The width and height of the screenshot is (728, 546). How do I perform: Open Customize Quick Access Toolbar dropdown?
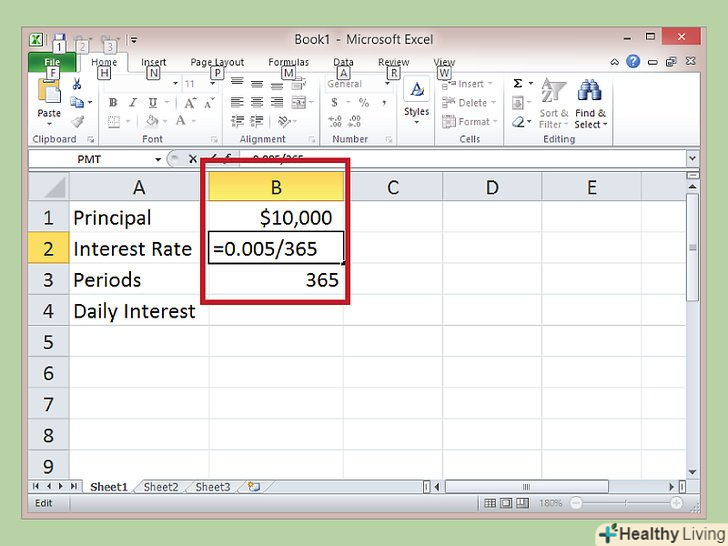134,40
